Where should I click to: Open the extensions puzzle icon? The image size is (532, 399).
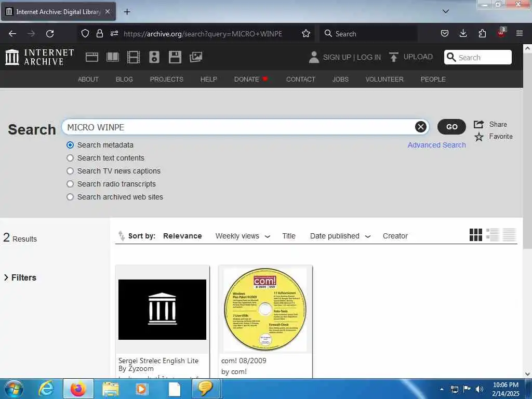[x=482, y=33]
